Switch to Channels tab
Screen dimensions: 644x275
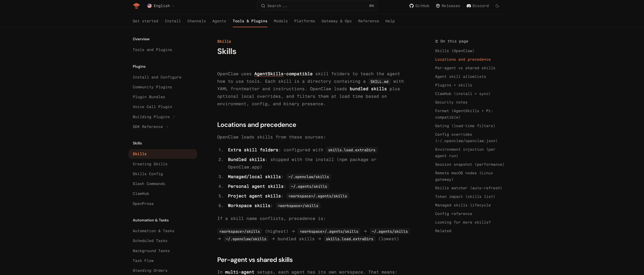(x=196, y=21)
